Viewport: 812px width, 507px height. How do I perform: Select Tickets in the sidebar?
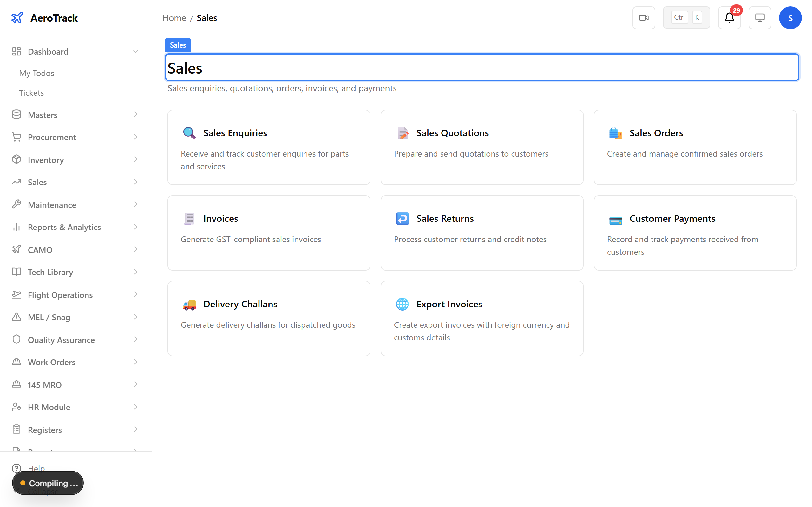click(31, 93)
